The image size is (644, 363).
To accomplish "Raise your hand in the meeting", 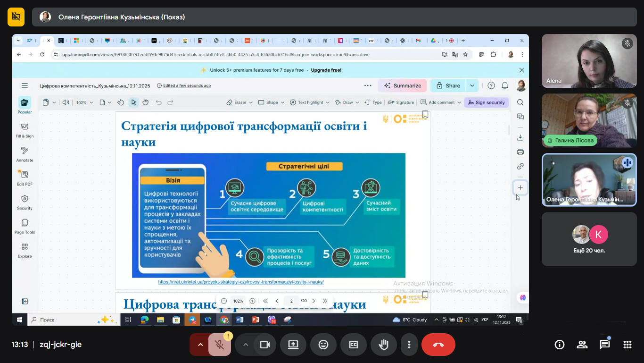I will point(384,345).
